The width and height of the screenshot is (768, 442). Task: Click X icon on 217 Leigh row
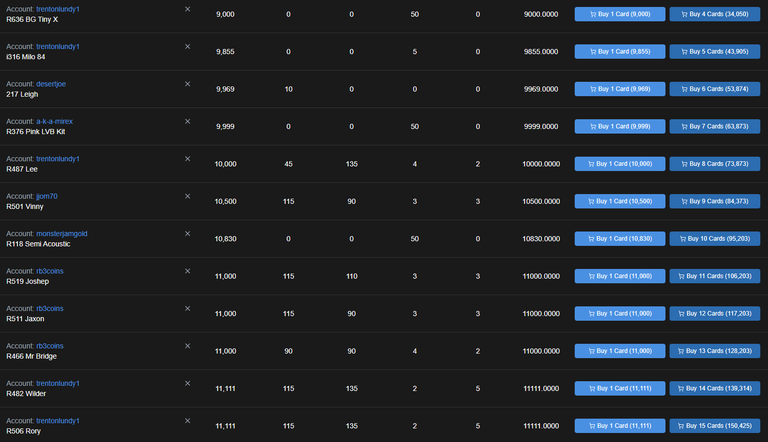click(188, 84)
